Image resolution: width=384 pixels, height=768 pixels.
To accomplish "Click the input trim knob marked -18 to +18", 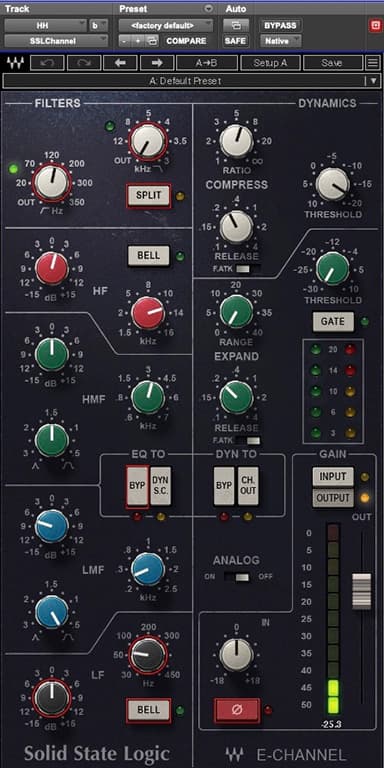I will click(237, 655).
